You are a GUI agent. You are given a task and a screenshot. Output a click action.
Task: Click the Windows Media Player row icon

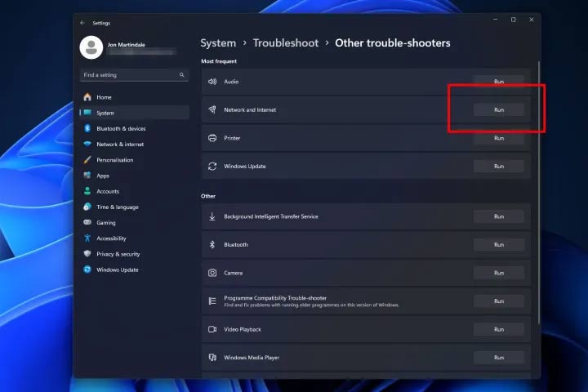pyautogui.click(x=212, y=358)
